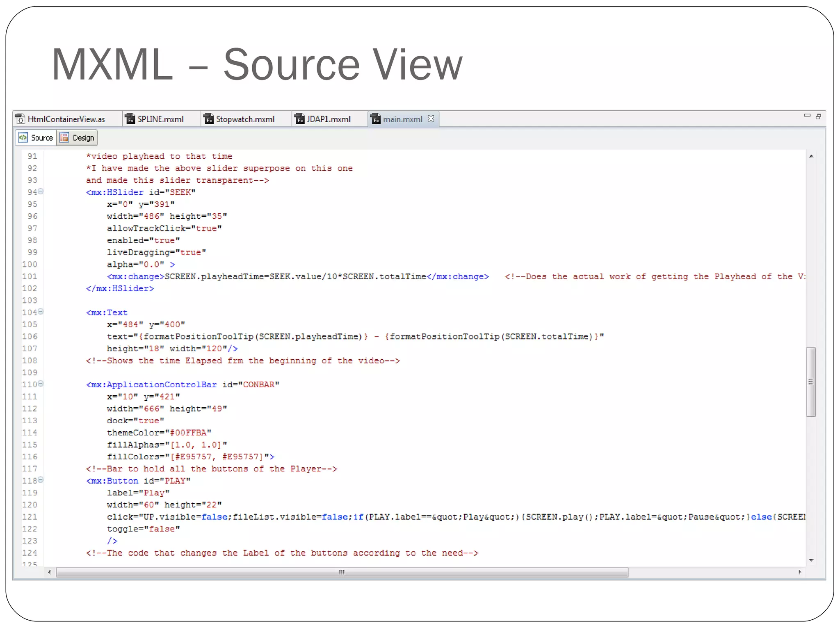Click the vertical scrollbar down arrow
Image resolution: width=840 pixels, height=630 pixels.
811,560
